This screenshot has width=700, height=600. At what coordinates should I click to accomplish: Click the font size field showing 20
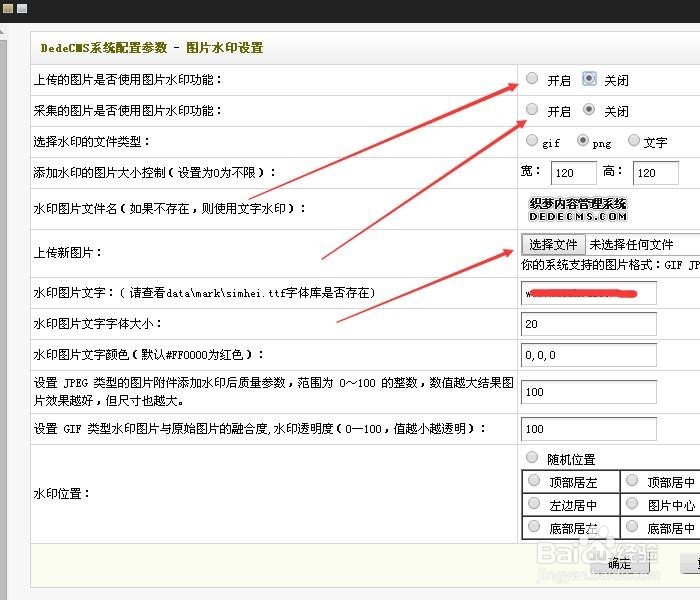pyautogui.click(x=589, y=324)
